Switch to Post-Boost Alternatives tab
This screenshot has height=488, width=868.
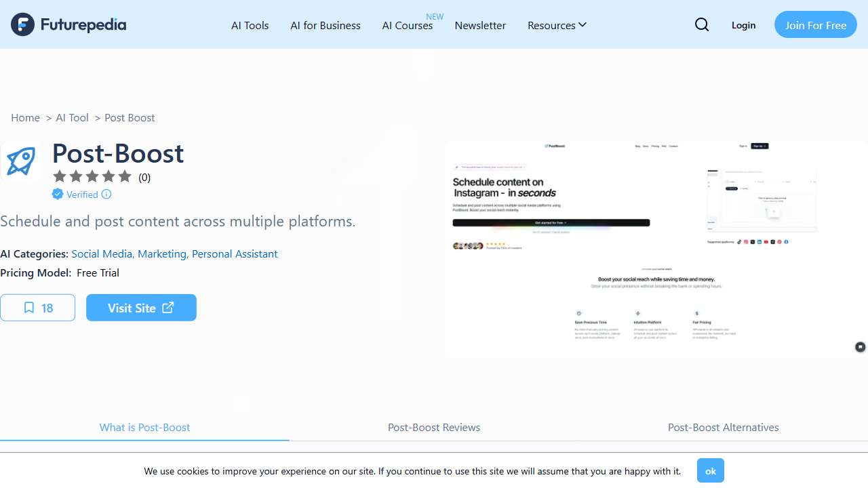[723, 427]
